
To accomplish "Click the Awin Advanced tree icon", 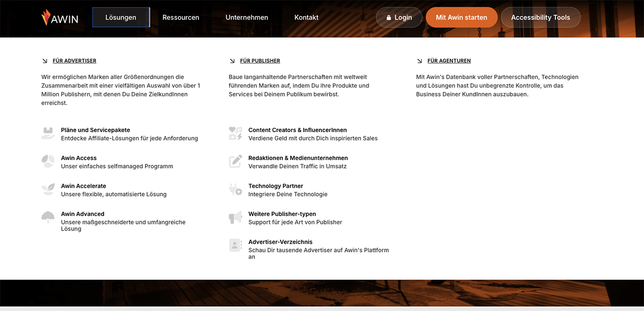I will [48, 218].
